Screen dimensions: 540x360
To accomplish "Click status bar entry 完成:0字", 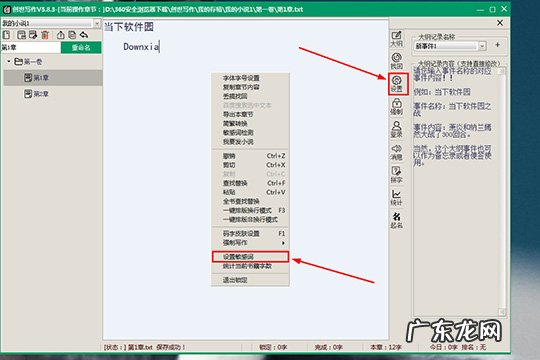I will click(x=329, y=347).
